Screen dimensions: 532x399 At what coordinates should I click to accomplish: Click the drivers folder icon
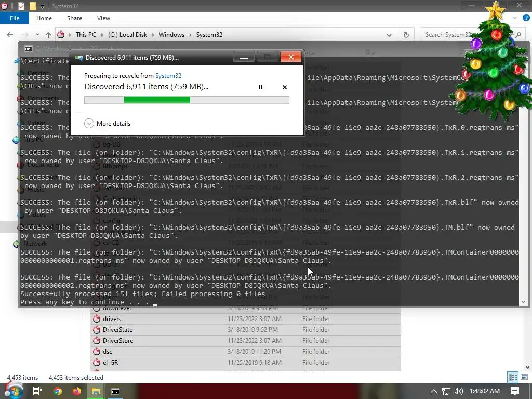point(97,318)
